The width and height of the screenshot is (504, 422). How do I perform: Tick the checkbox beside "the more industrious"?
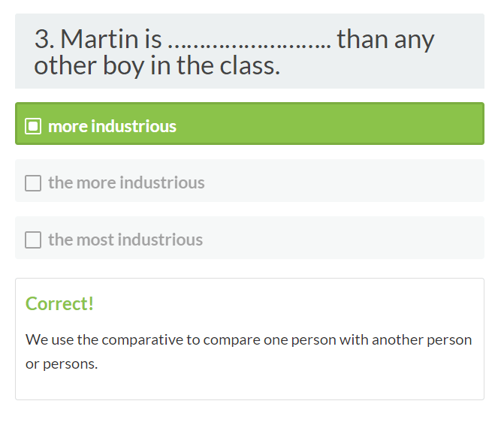pyautogui.click(x=33, y=182)
